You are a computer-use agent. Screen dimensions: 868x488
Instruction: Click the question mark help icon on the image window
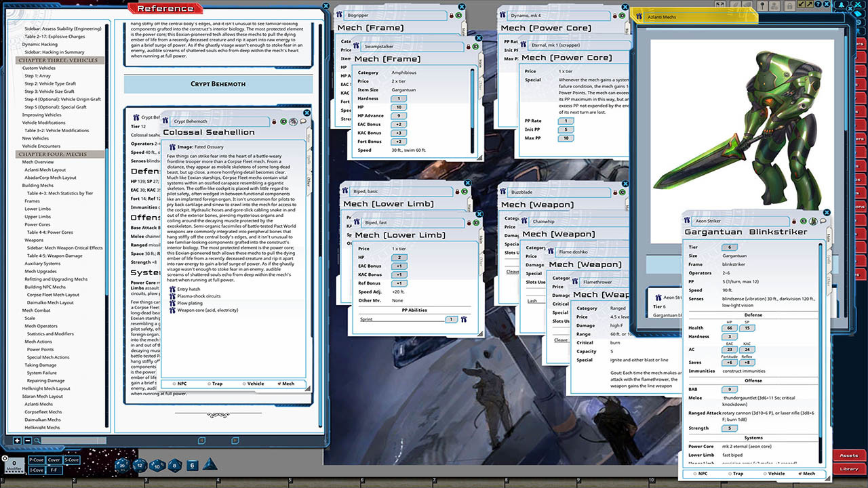(x=818, y=5)
